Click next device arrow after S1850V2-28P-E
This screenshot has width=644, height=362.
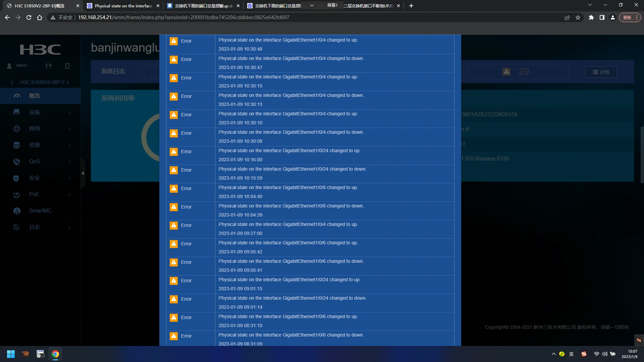[x=68, y=82]
